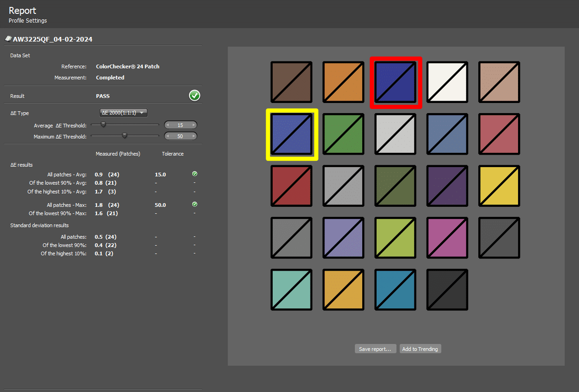The height and width of the screenshot is (392, 579).
Task: Select the magenta pink color patch
Action: 447,238
